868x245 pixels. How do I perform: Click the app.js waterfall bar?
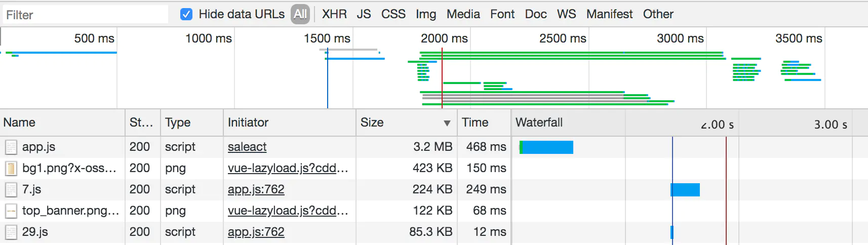[x=546, y=147]
